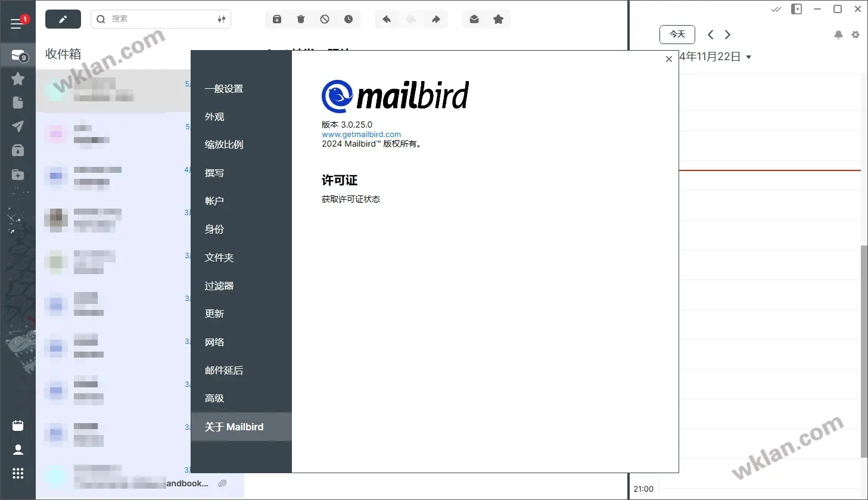
Task: Open 更新 settings section
Action: coord(241,313)
